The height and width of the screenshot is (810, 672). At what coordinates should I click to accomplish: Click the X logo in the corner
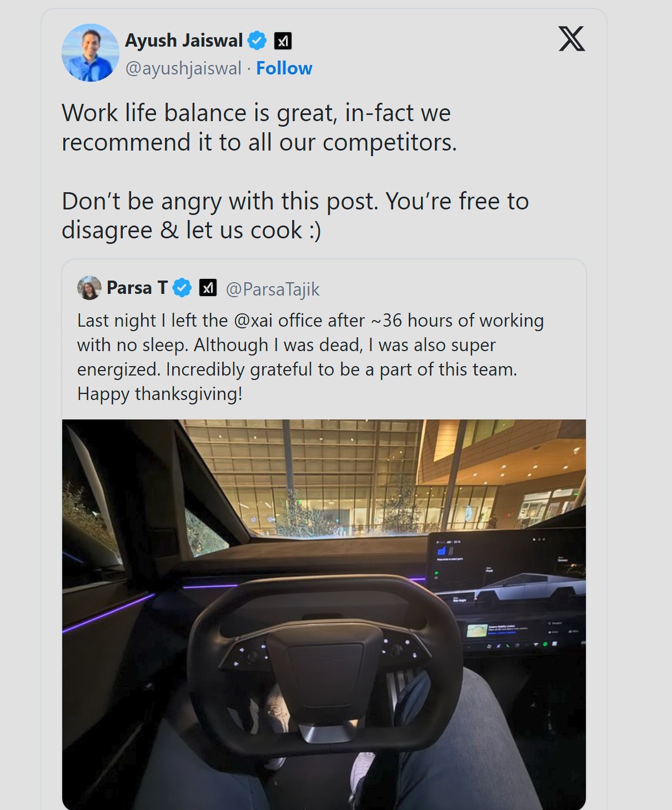click(x=571, y=39)
